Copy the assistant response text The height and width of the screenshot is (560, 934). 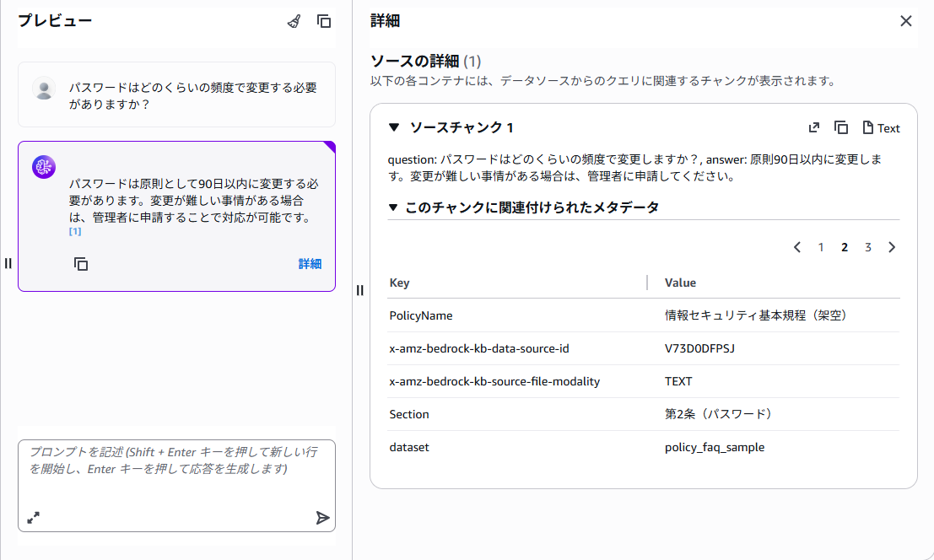tap(81, 264)
